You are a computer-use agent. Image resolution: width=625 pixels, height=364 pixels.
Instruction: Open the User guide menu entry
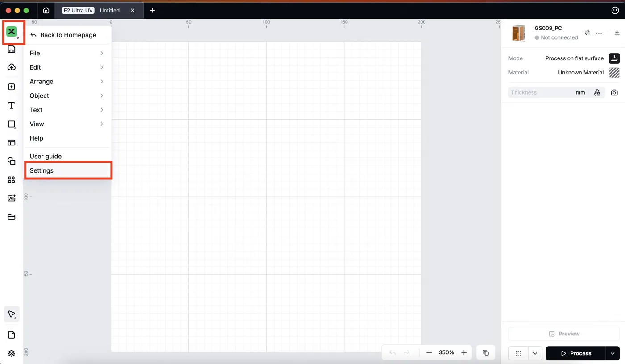click(x=67, y=157)
